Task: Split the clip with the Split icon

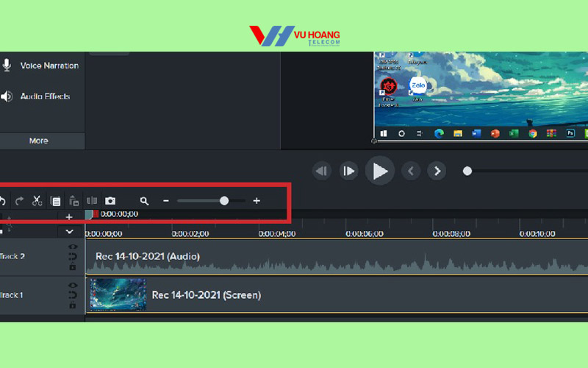Action: coord(92,200)
